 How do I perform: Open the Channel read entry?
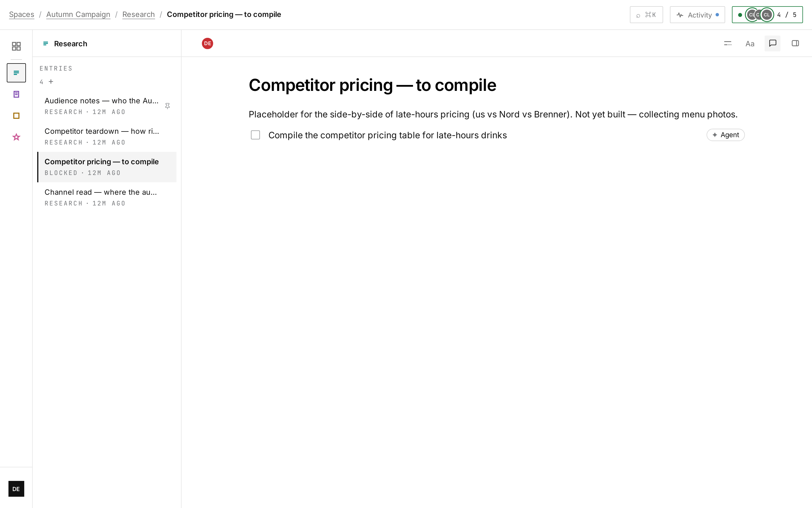(107, 198)
